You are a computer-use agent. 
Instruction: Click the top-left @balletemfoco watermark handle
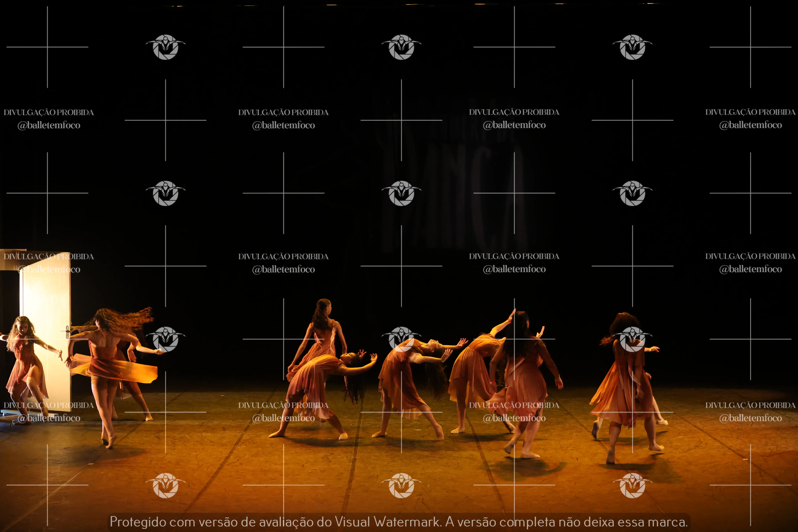point(49,125)
